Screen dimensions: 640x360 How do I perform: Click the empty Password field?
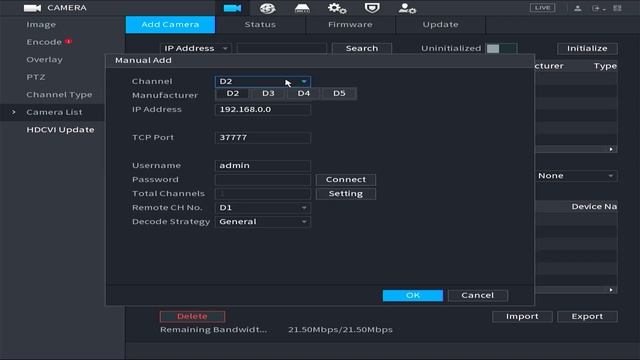262,180
